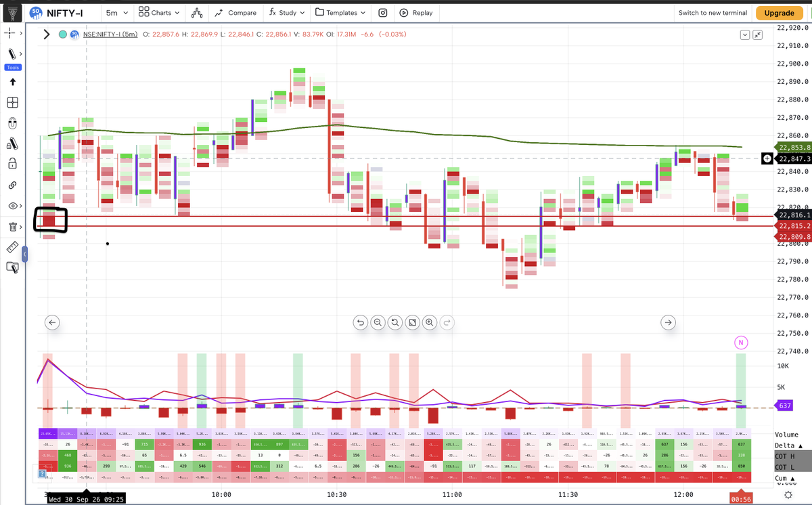This screenshot has height=505, width=812.
Task: Click the zoom in magnifier button
Action: pos(429,323)
